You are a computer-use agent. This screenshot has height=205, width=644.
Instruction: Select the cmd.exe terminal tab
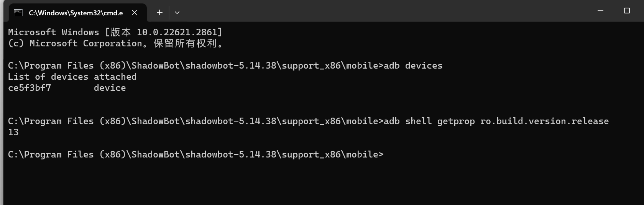pyautogui.click(x=76, y=13)
